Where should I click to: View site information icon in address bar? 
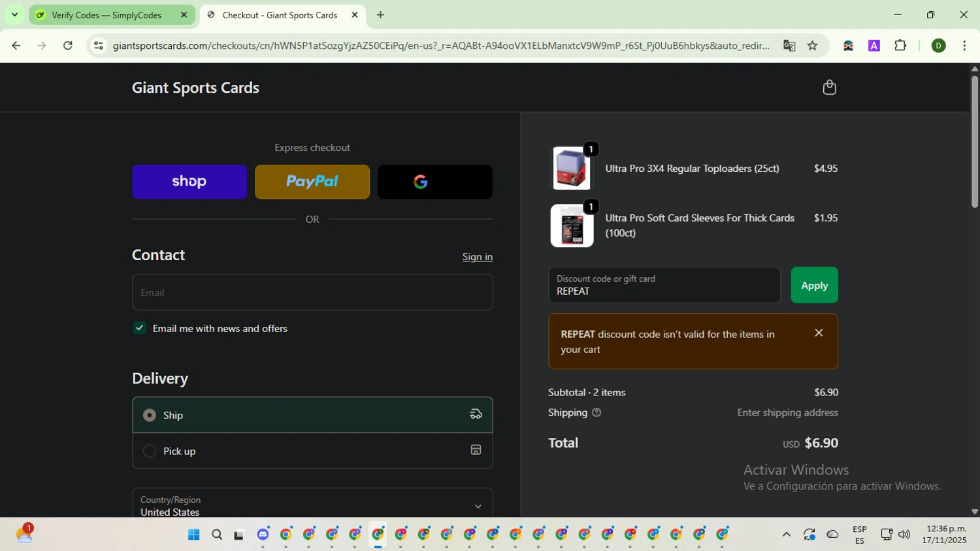point(99,46)
